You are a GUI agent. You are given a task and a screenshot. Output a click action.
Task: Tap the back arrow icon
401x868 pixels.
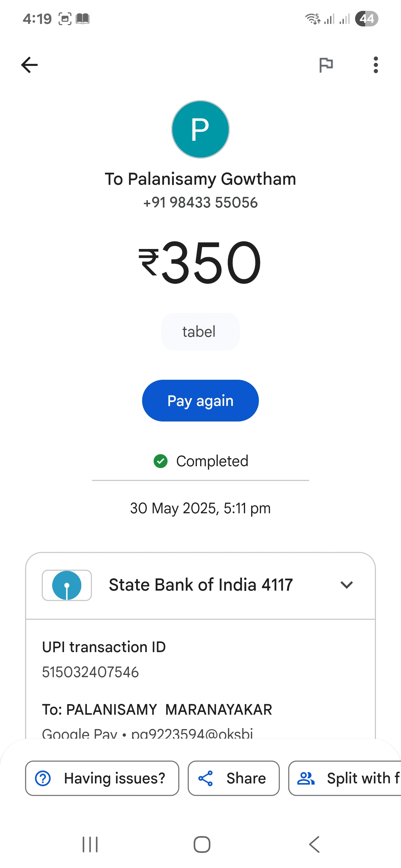click(x=29, y=65)
